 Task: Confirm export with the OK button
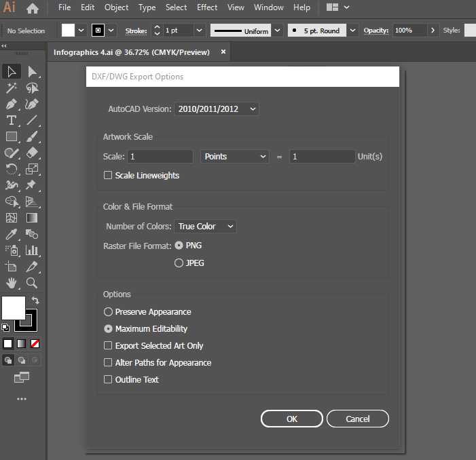292,419
